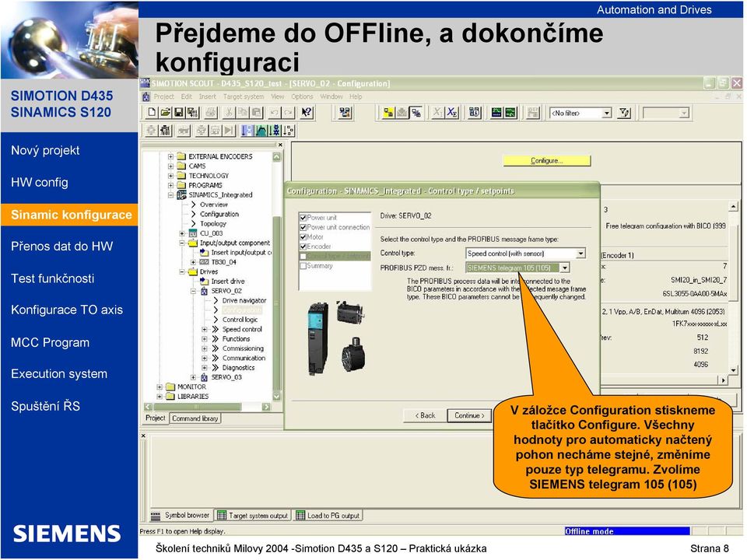Viewport: 747px width, 560px height.
Task: Click the XE expert list icon
Action: point(451,113)
